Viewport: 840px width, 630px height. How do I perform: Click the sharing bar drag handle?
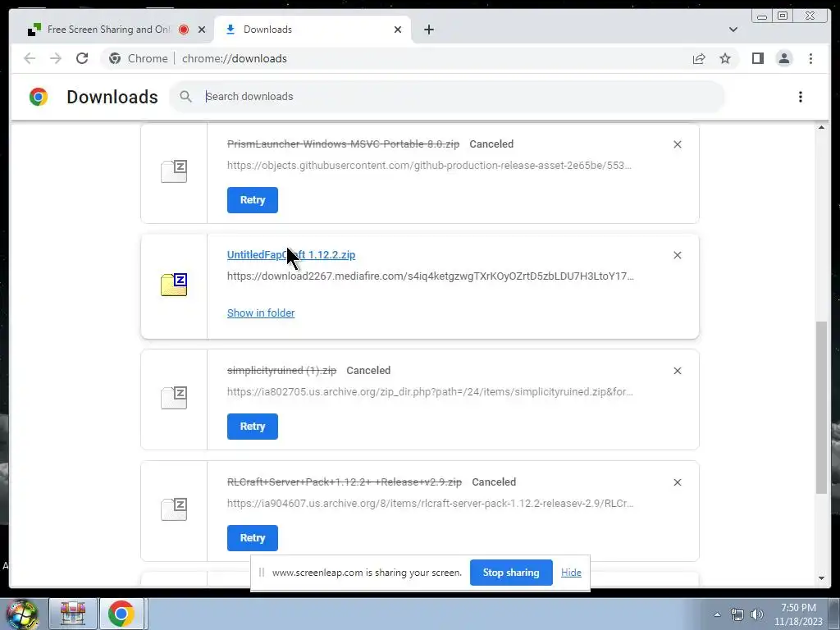(262, 573)
